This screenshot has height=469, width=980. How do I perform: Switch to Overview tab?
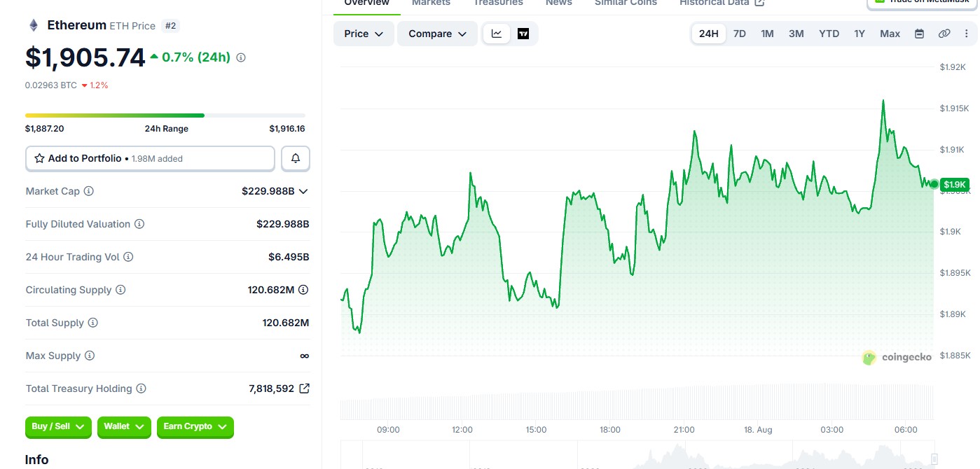[366, 3]
